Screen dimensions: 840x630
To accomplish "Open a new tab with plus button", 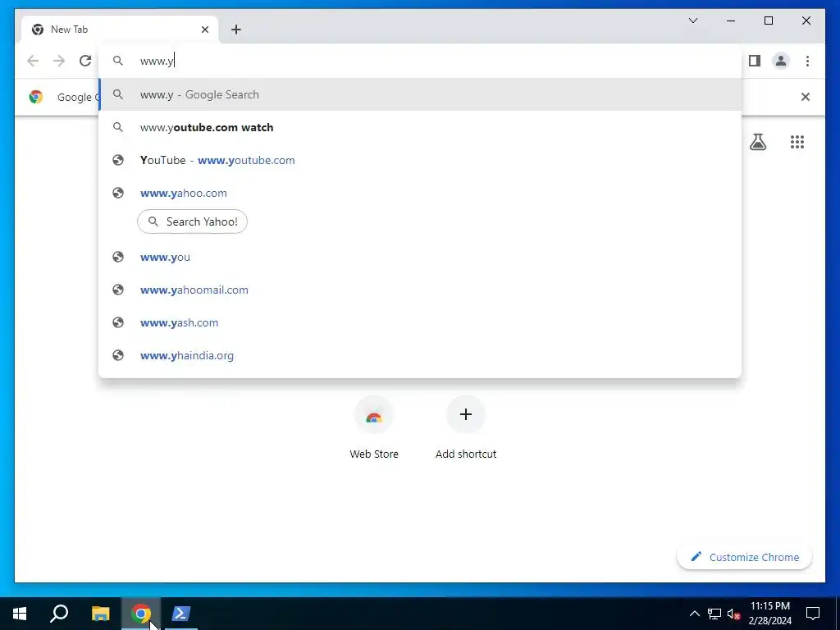I will 236,30.
